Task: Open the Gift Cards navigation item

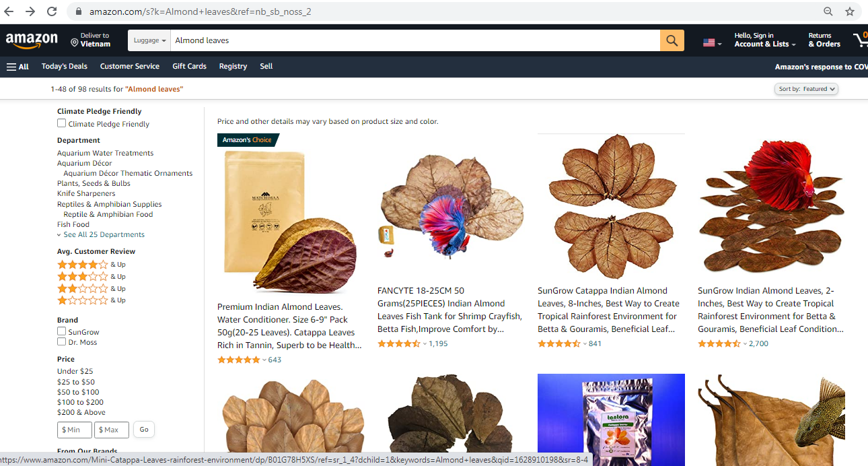Action: click(189, 67)
